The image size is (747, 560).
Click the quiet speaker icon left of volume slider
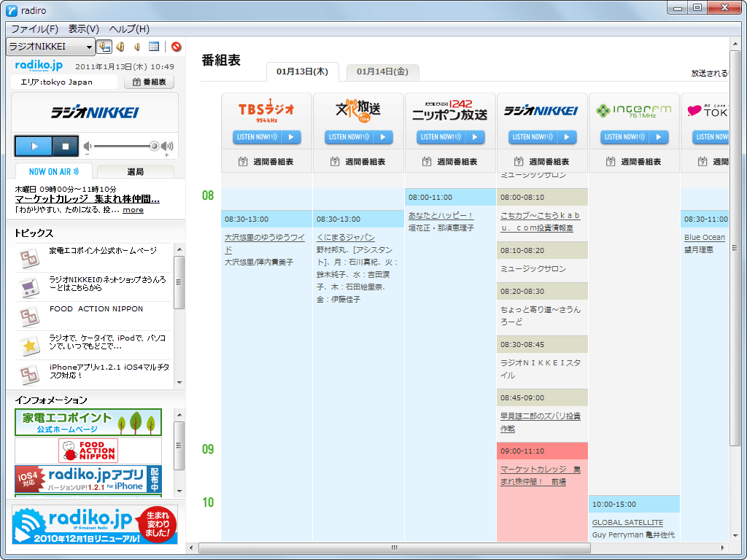(x=88, y=146)
